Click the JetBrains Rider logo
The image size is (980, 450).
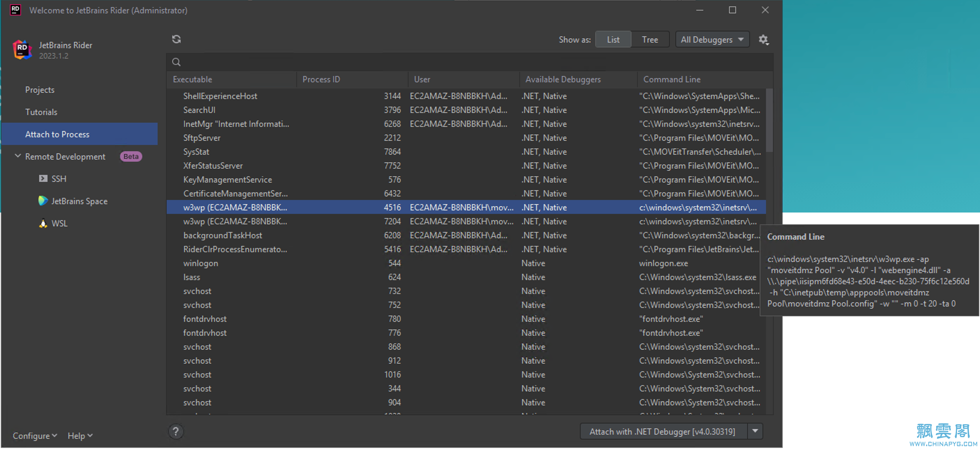click(22, 50)
